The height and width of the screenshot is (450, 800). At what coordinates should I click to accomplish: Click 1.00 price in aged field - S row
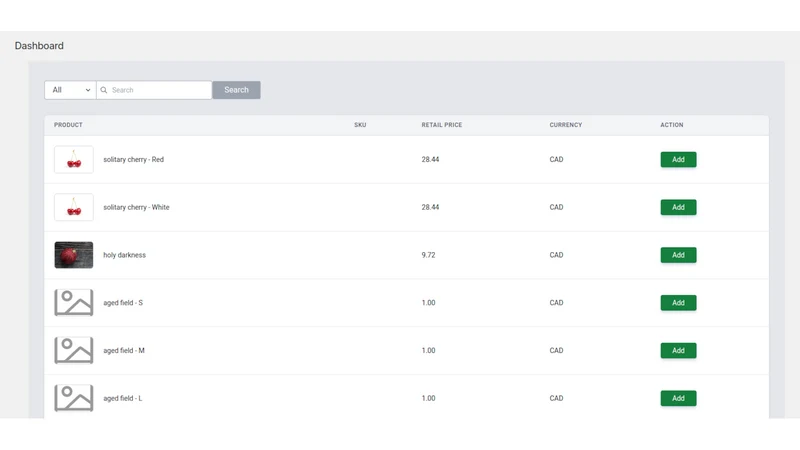pos(429,303)
